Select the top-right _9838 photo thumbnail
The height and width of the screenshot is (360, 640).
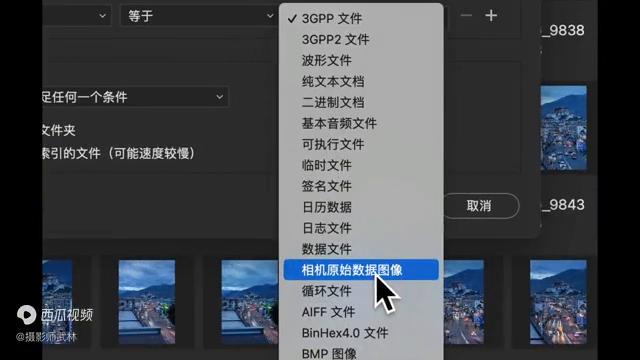pyautogui.click(x=564, y=128)
